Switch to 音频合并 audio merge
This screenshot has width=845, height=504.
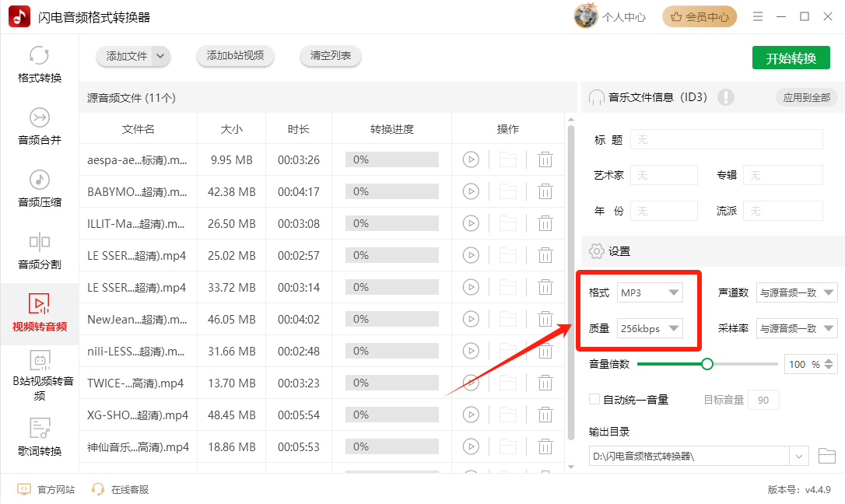click(x=40, y=127)
